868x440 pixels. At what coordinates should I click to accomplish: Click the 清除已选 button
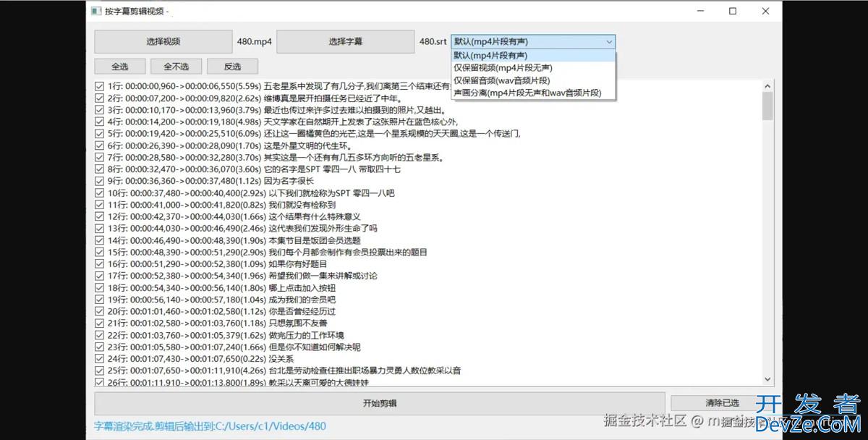pyautogui.click(x=722, y=403)
